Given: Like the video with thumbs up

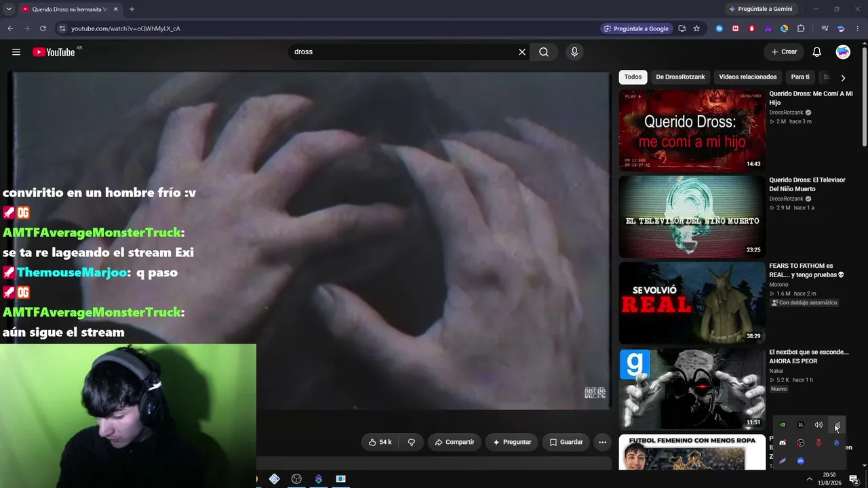Looking at the screenshot, I should point(380,442).
